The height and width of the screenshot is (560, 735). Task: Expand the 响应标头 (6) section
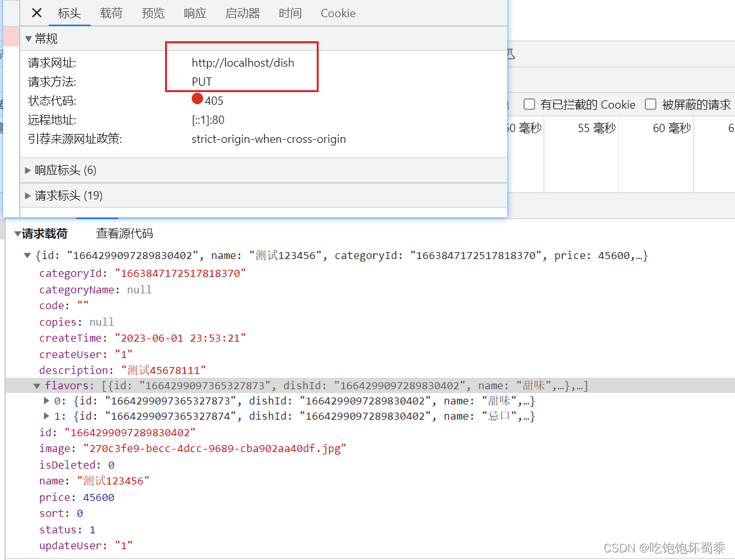28,170
